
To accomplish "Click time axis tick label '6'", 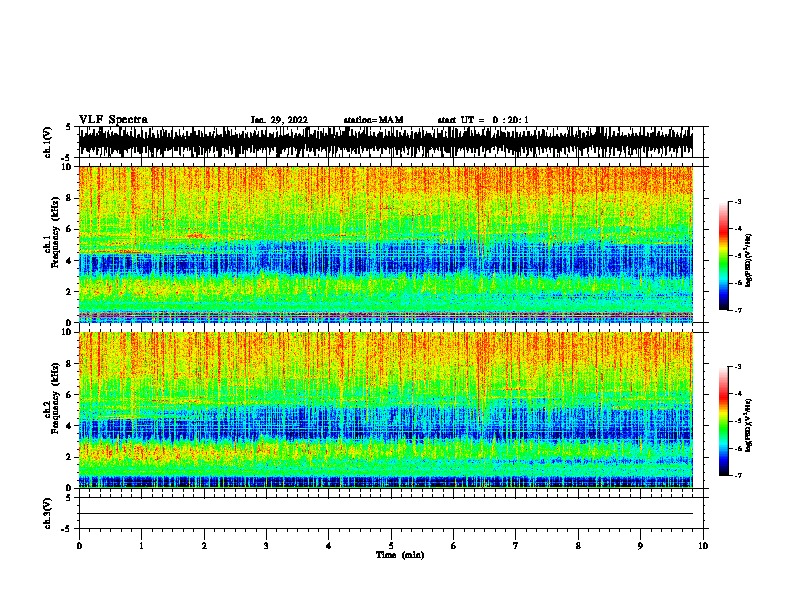I will (x=454, y=546).
